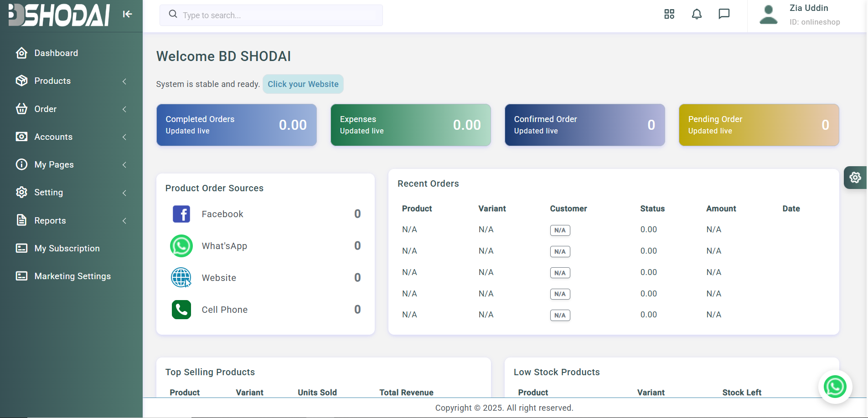Screen dimensions: 868x418
Task: Click the My Subscription icon
Action: click(x=21, y=248)
